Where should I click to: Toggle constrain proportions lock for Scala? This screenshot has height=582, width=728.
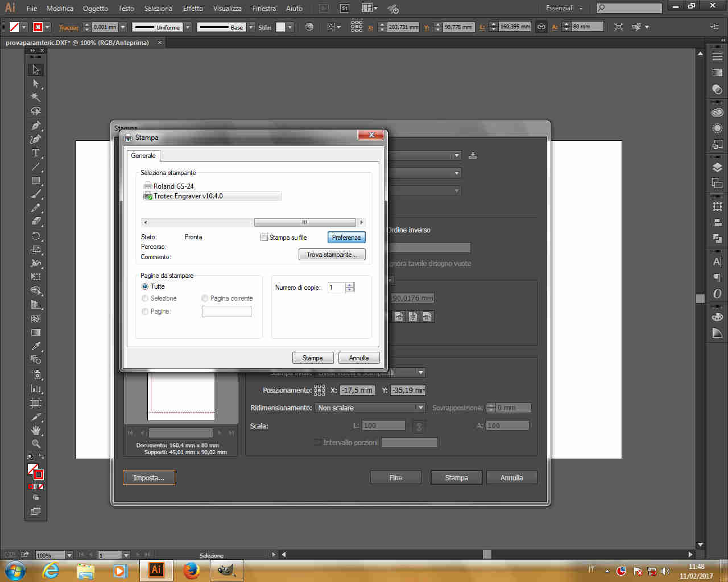[419, 426]
